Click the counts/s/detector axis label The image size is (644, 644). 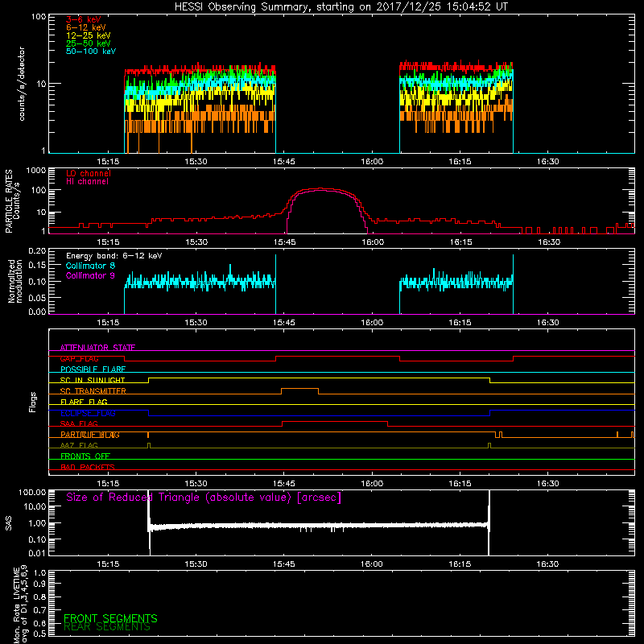coord(22,84)
